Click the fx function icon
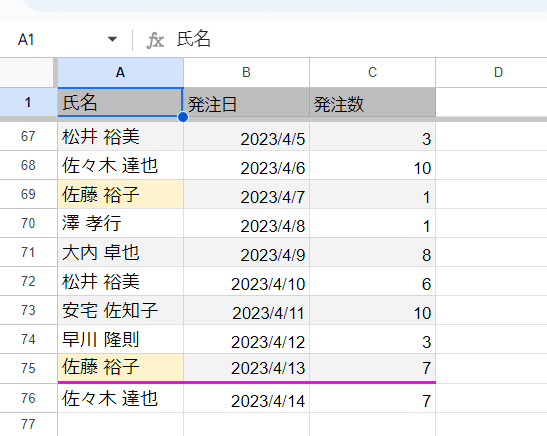 pyautogui.click(x=155, y=40)
